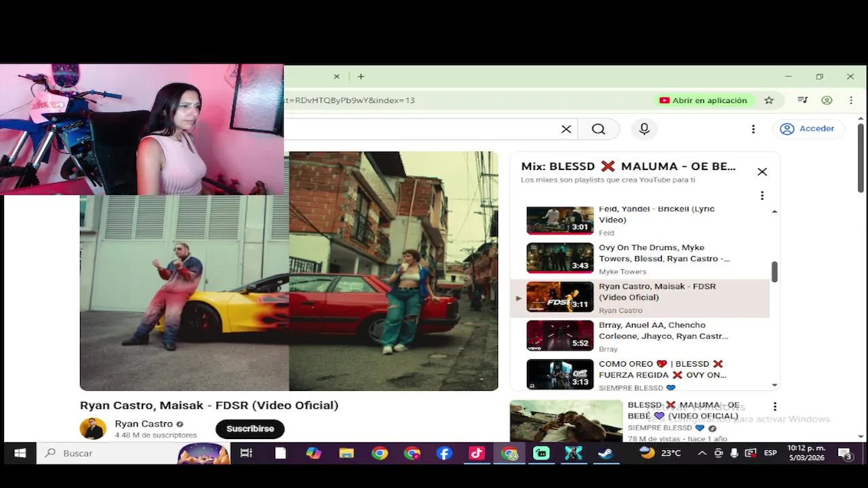
Task: Click the Mix: BLESSD MALUMA playlist title
Action: tap(628, 167)
